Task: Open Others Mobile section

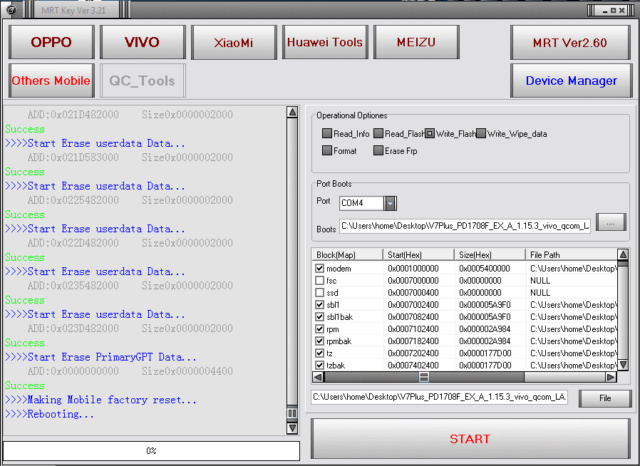Action: coord(51,80)
